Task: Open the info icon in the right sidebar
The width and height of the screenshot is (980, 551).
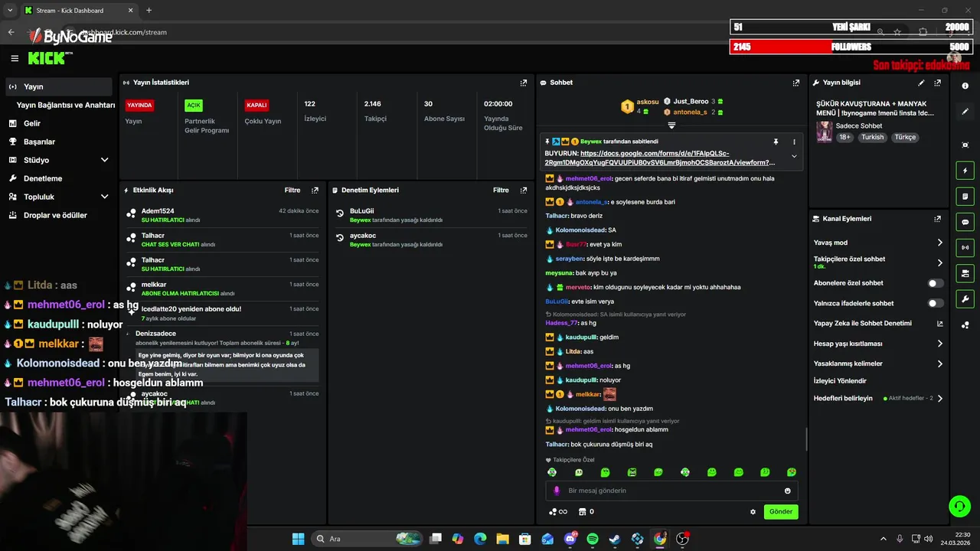Action: [x=965, y=86]
